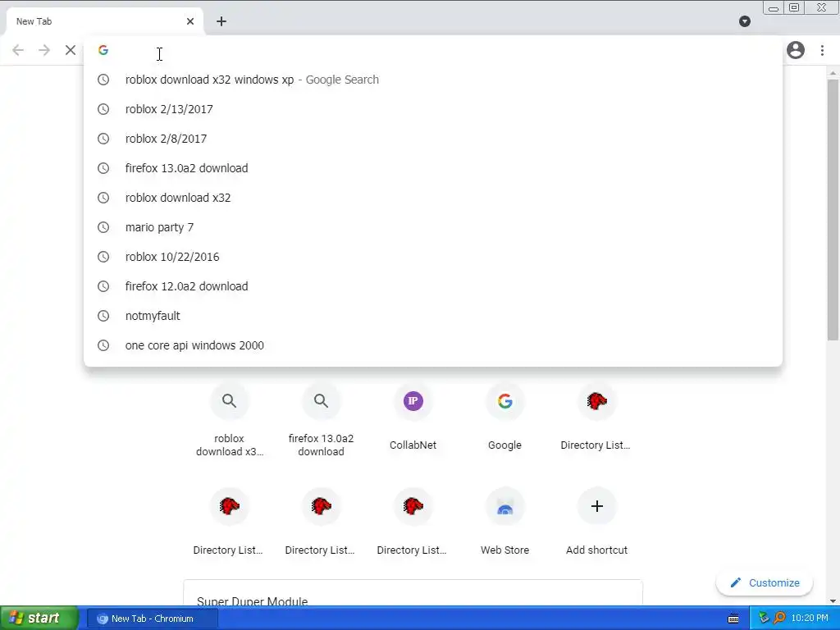This screenshot has height=630, width=840.
Task: Select suggestion roblox 2/13/2017
Action: coord(433,109)
